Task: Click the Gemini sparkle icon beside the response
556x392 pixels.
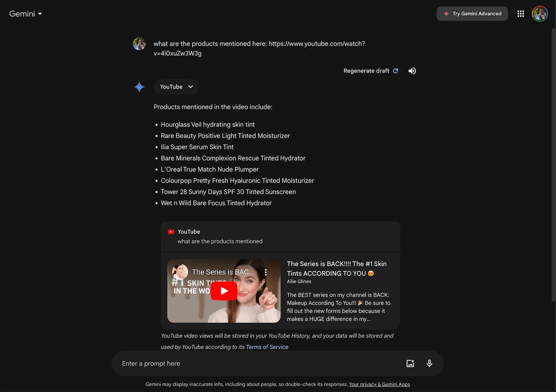Action: click(139, 87)
